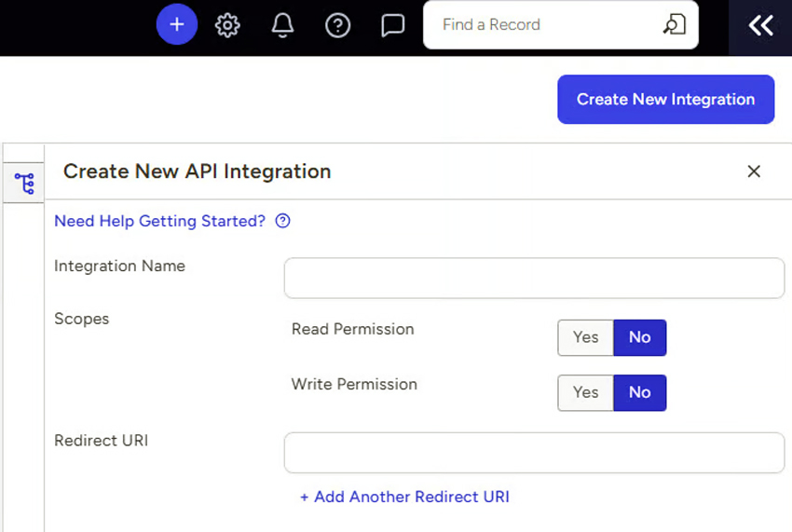The image size is (792, 532).
Task: Set Read Permission to No
Action: [639, 337]
